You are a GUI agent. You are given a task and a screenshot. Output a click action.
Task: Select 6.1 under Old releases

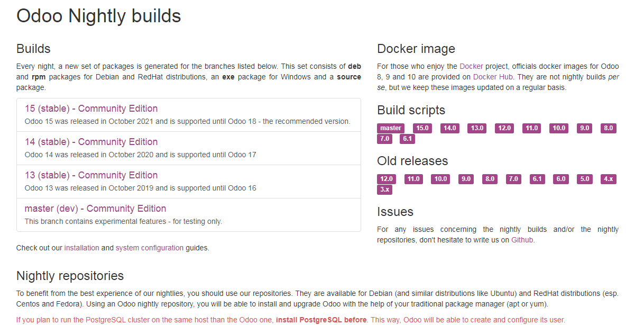tap(537, 179)
